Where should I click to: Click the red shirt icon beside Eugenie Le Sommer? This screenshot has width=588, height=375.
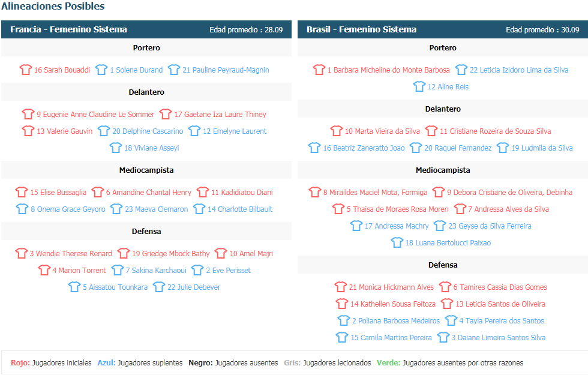tap(28, 114)
